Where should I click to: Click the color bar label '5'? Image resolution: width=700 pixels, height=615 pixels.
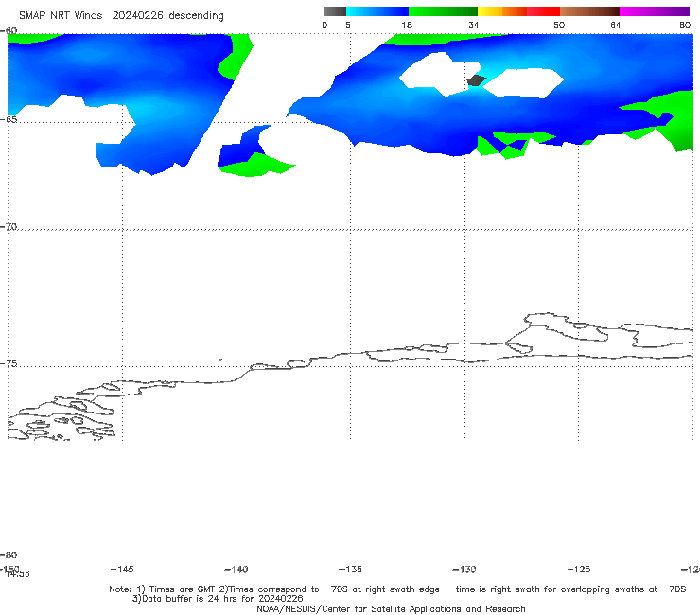348,26
